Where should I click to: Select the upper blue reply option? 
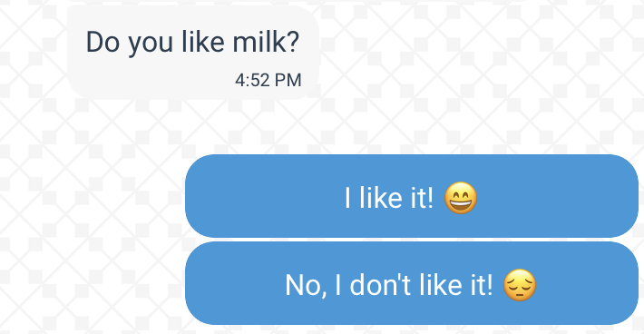(412, 196)
